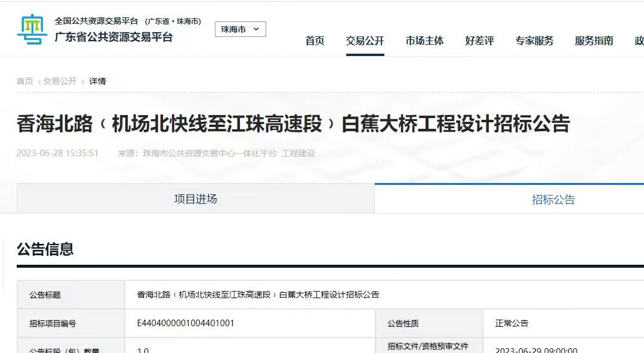The image size is (644, 353).
Task: Go to 首页 in the top navigation
Action: tap(315, 41)
